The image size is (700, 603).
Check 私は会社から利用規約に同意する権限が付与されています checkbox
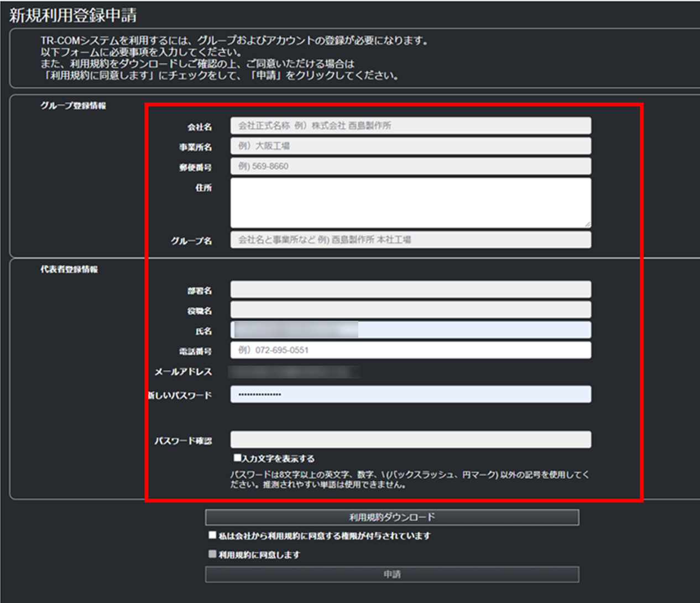pyautogui.click(x=212, y=535)
